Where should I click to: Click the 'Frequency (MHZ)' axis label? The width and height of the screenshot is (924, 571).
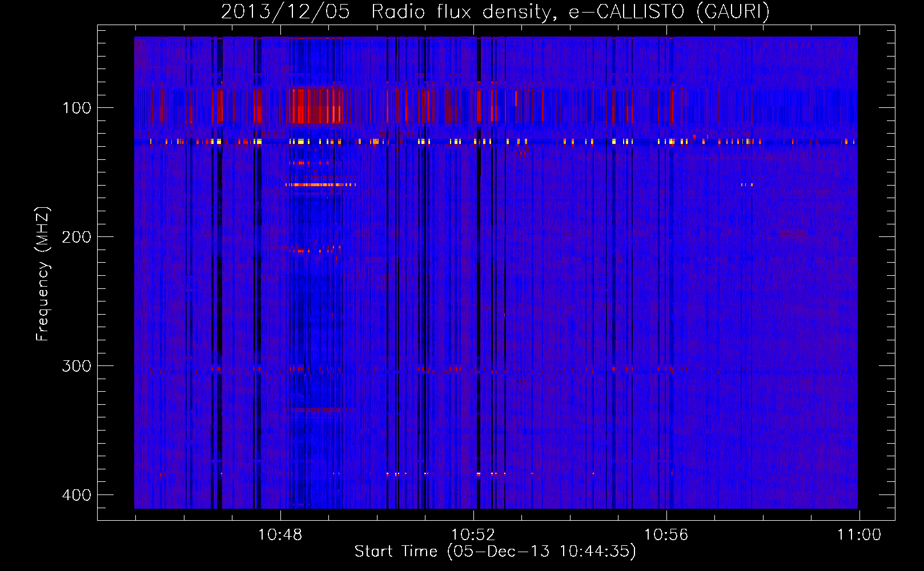tap(43, 274)
